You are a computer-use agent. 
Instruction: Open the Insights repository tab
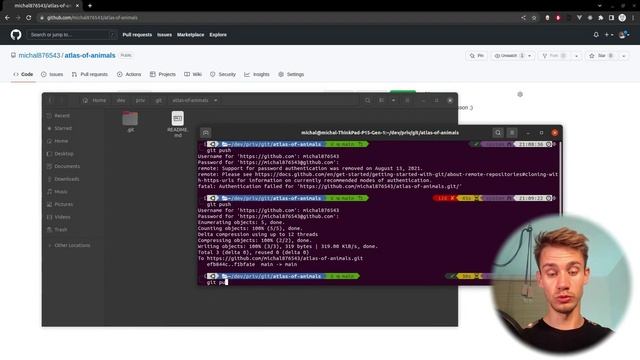(257, 74)
